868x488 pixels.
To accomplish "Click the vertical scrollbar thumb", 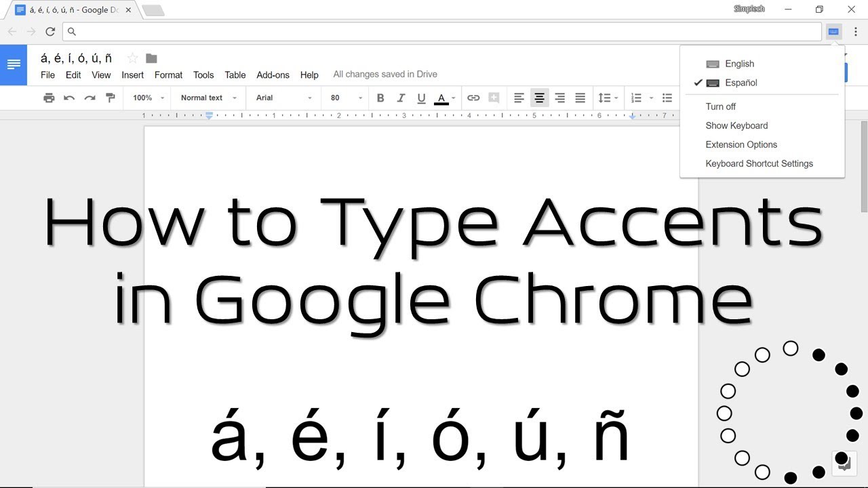I will [864, 167].
